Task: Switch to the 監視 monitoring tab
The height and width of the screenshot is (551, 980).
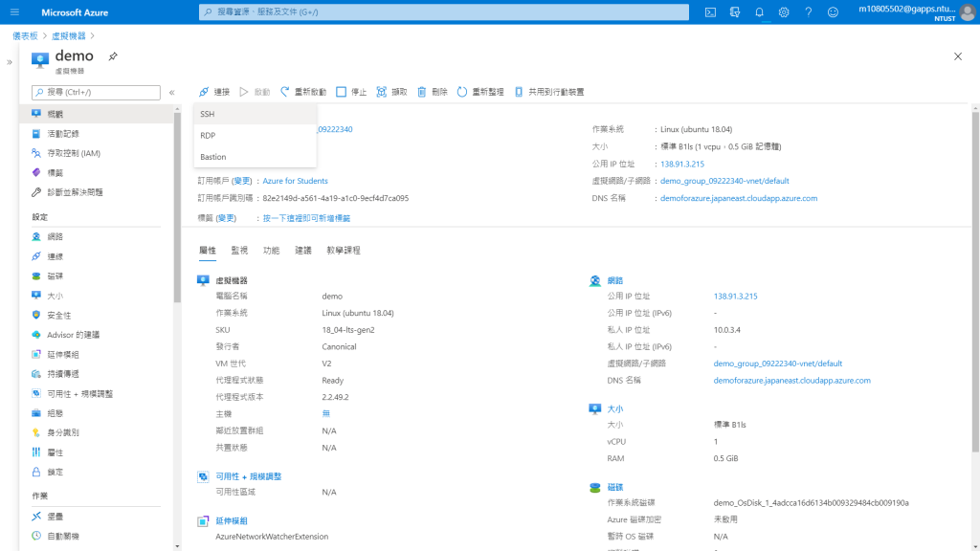Action: [x=239, y=251]
